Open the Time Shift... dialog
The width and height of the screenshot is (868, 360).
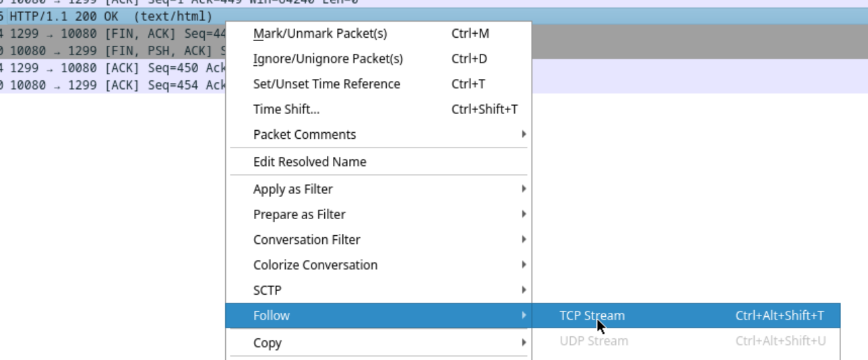click(x=286, y=109)
